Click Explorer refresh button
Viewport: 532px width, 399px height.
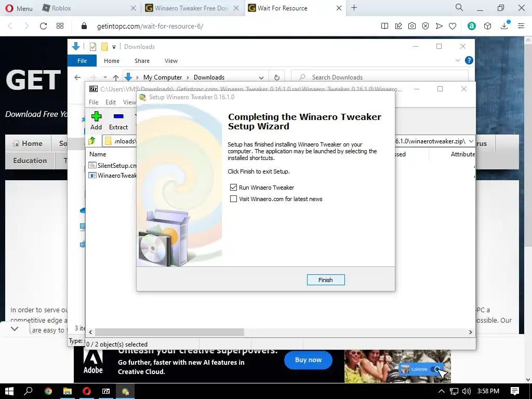(277, 77)
